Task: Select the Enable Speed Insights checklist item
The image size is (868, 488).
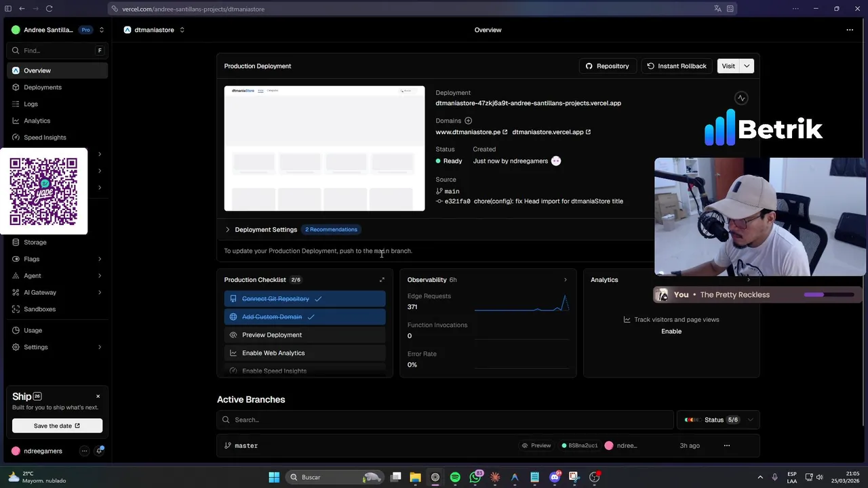Action: [x=304, y=371]
